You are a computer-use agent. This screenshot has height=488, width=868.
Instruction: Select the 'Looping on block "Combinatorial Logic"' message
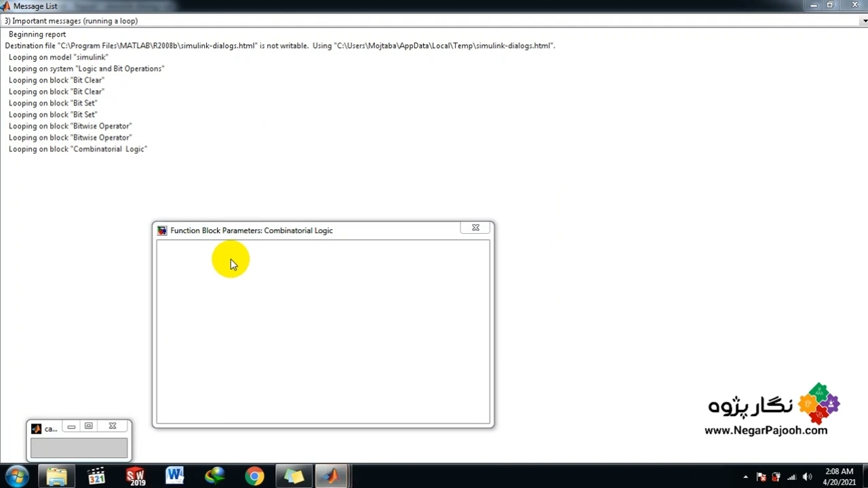pos(78,149)
